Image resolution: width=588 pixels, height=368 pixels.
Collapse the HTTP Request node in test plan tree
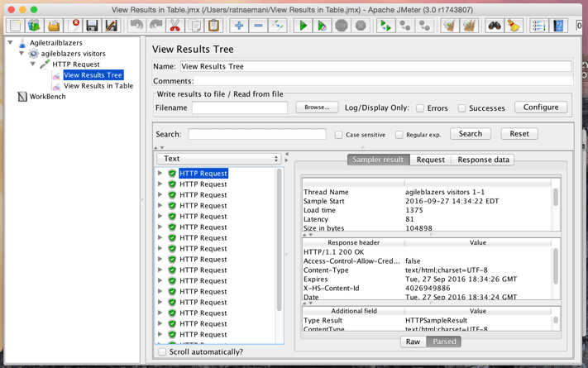[33, 65]
